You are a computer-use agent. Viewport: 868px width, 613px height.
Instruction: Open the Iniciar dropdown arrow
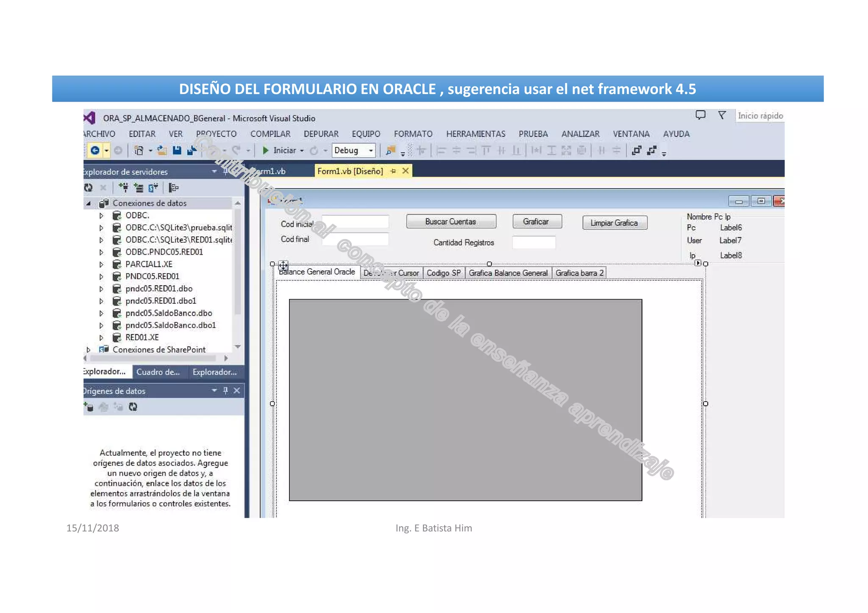point(302,151)
